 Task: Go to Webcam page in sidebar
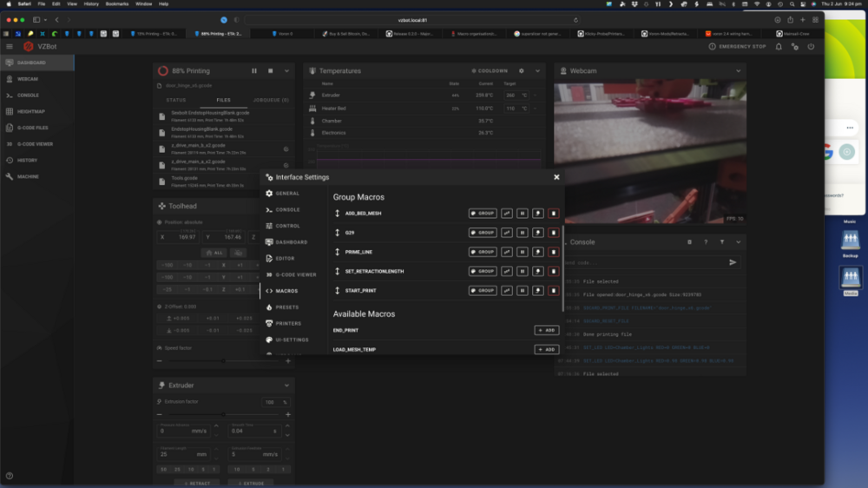click(x=37, y=79)
